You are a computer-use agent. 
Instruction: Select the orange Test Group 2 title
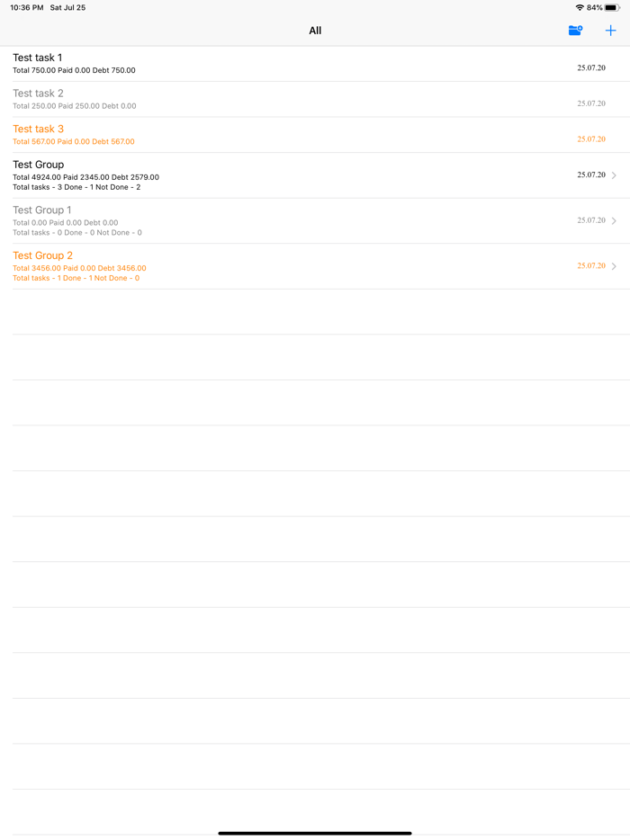coord(42,255)
